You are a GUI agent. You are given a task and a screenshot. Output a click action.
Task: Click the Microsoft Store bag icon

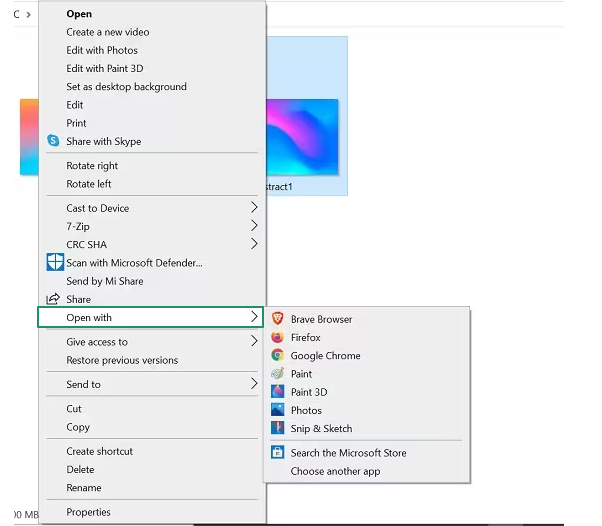(x=278, y=452)
